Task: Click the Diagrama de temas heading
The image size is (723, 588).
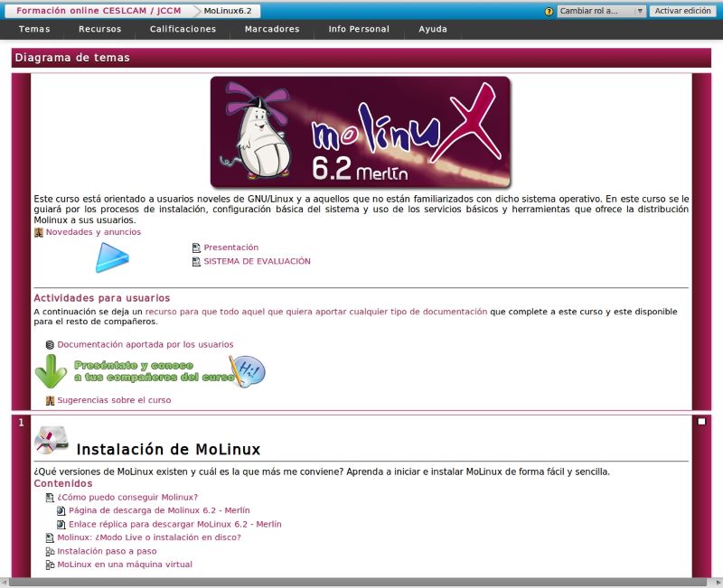Action: [x=72, y=58]
